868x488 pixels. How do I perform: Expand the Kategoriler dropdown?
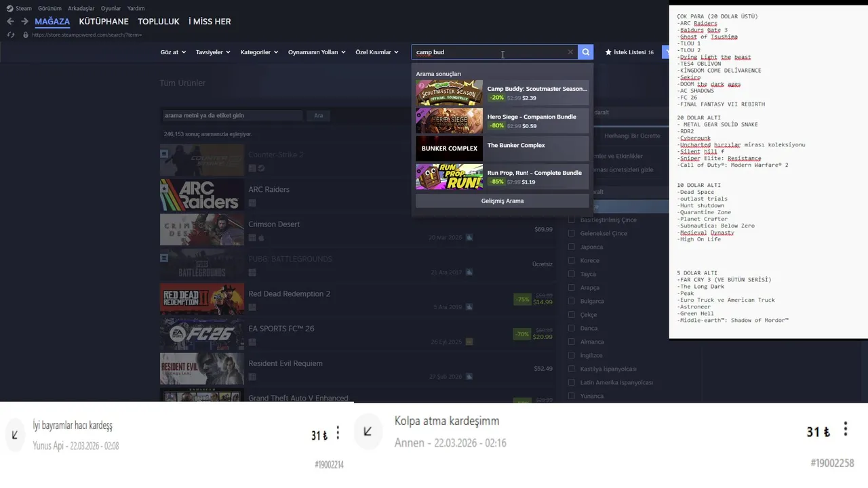click(x=259, y=52)
